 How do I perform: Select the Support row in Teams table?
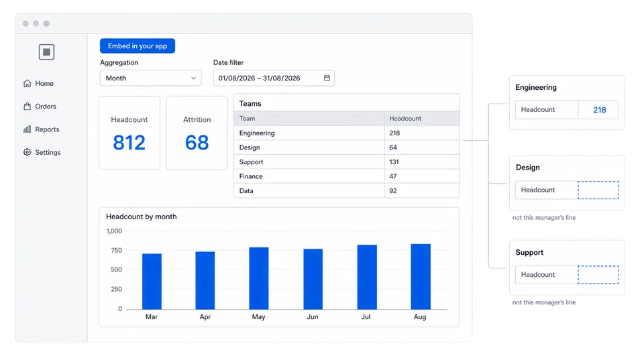tap(347, 162)
